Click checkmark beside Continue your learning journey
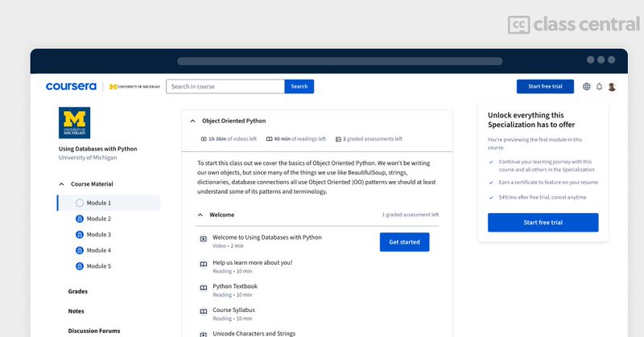The width and height of the screenshot is (644, 337). click(491, 162)
